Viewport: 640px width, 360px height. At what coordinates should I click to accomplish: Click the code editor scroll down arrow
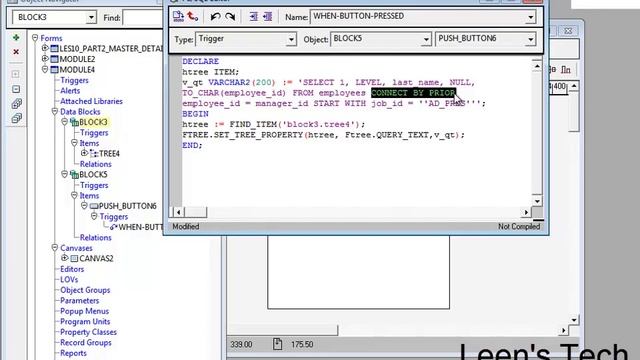537,201
